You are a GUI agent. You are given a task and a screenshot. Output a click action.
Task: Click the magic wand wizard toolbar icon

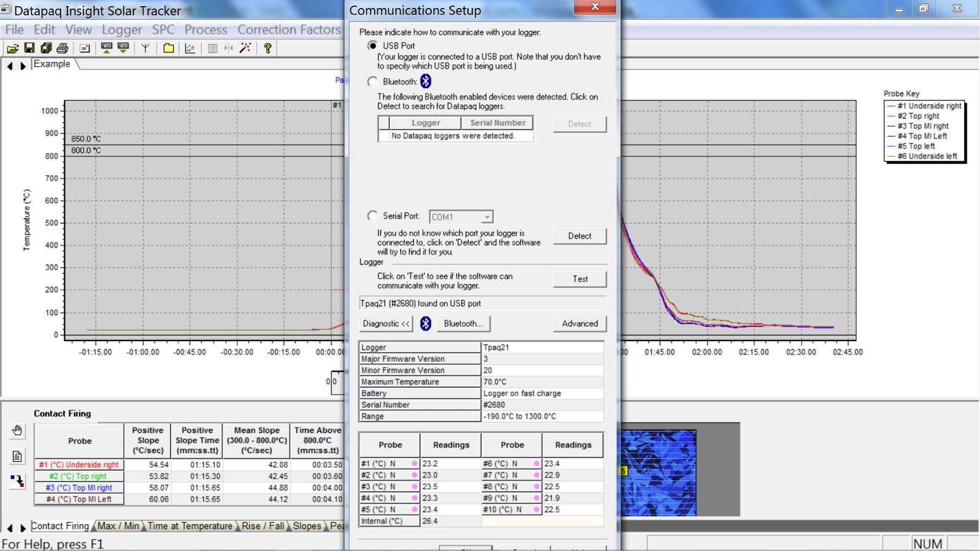(246, 48)
